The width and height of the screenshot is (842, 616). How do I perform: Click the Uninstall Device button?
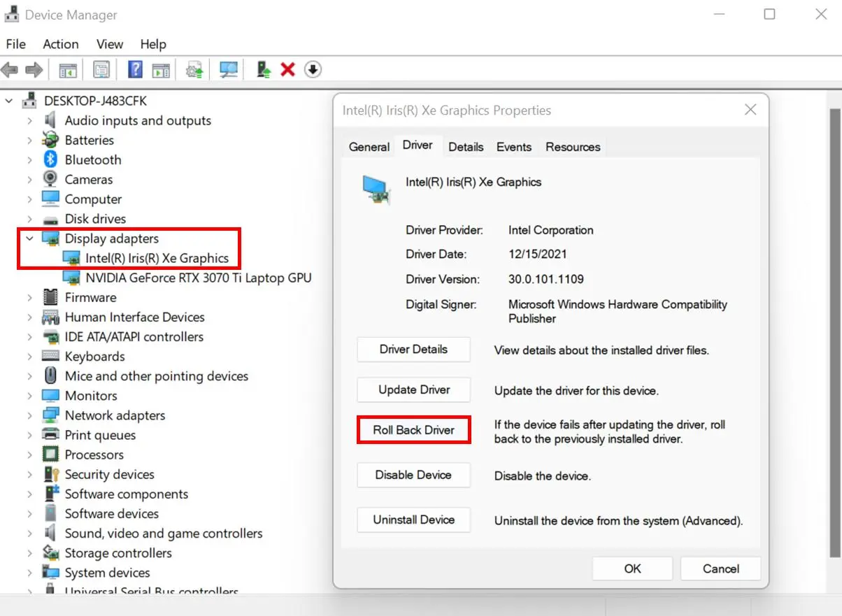click(413, 520)
